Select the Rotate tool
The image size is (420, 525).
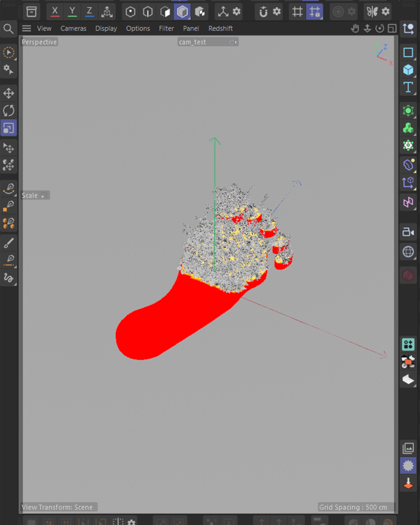coord(9,111)
